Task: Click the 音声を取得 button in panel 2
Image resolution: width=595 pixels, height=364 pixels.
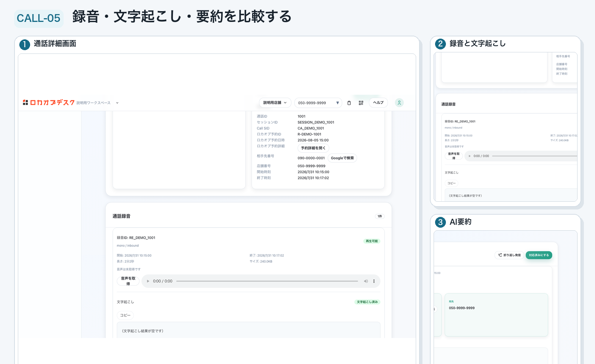Action: click(x=454, y=156)
